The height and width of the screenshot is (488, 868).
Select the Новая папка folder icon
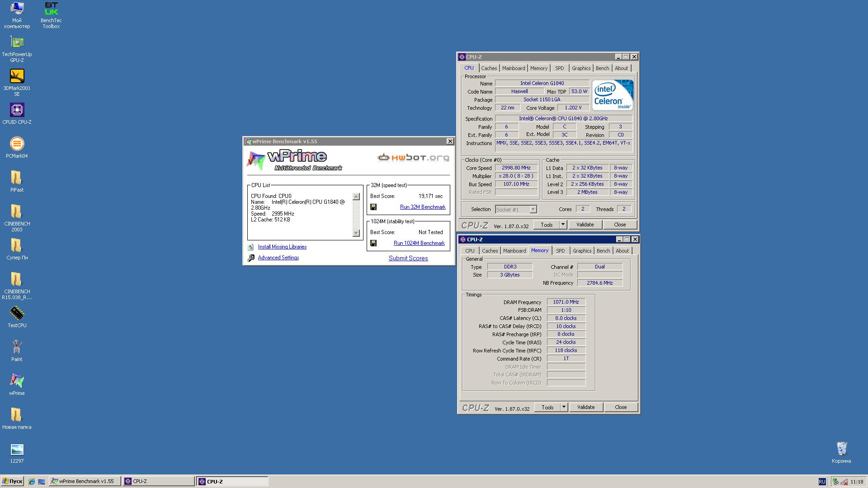click(17, 419)
